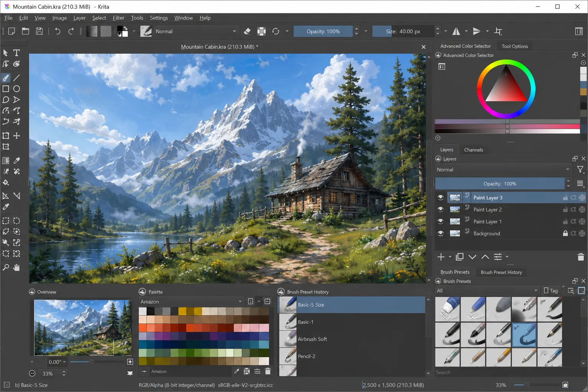Expand the horizontal mirror options arrow
Screen dimensions: 588x392
point(466,31)
